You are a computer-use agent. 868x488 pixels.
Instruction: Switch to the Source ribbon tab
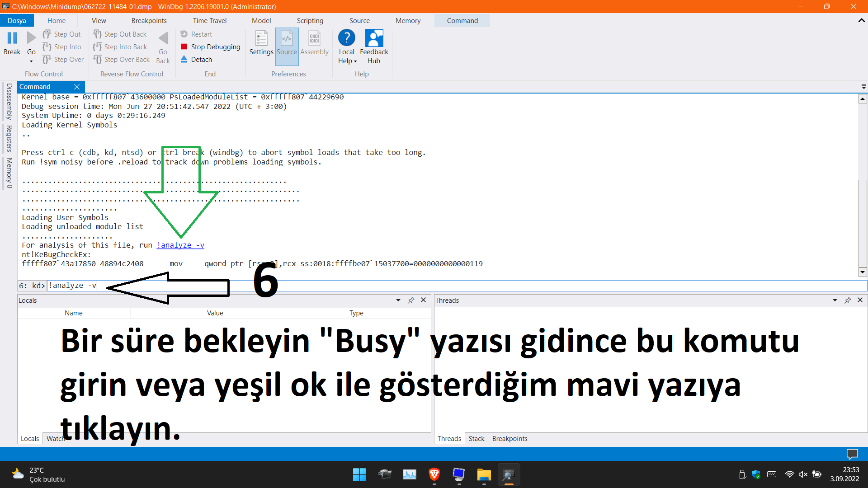[x=359, y=21]
